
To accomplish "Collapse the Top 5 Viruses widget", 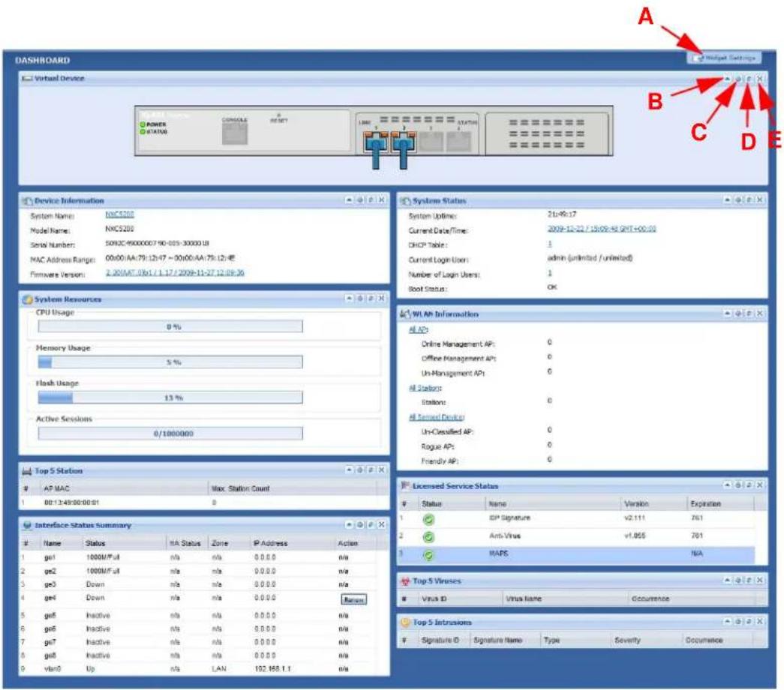I will (x=727, y=580).
